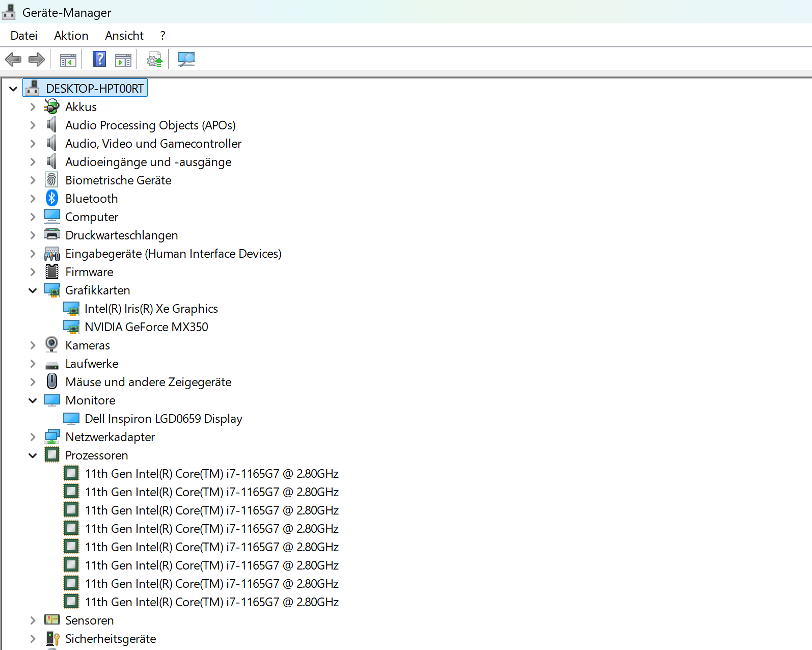Select the Druckwarteschlangen label
The image size is (812, 650).
pyautogui.click(x=122, y=235)
